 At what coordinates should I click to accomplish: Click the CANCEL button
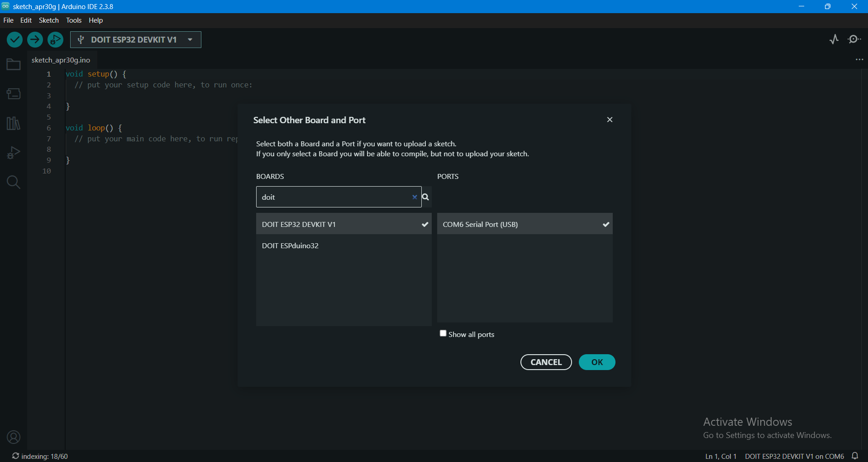coord(546,362)
